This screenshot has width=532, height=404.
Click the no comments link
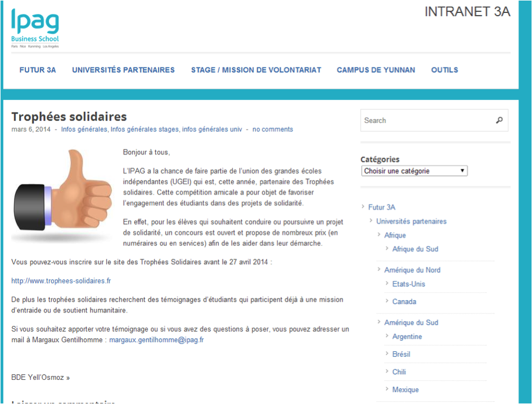(273, 129)
